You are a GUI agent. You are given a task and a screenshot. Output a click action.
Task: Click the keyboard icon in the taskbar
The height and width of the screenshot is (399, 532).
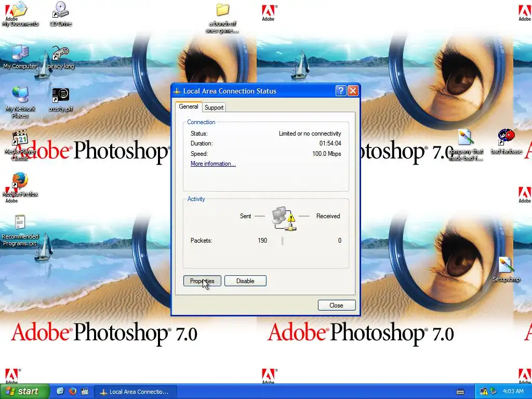tap(460, 392)
